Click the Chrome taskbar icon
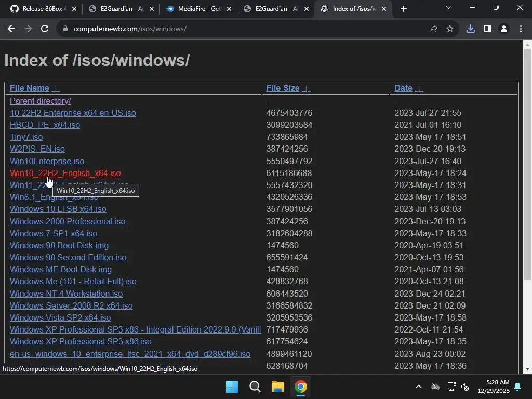Screen dimensions: 532x399 pyautogui.click(x=301, y=387)
